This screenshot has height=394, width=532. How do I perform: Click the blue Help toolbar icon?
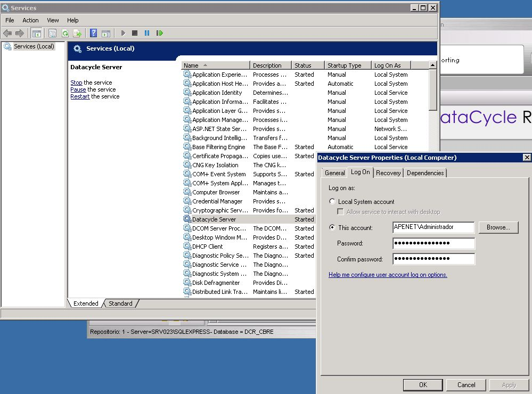point(93,33)
